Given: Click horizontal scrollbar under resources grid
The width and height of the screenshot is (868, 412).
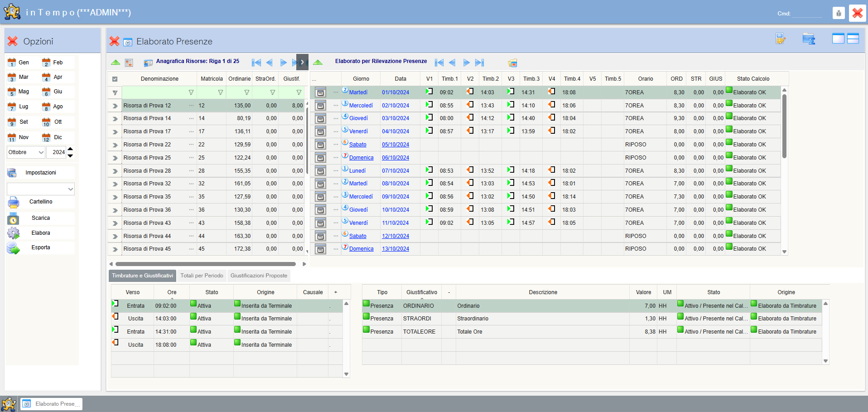Looking at the screenshot, I should tap(206, 264).
